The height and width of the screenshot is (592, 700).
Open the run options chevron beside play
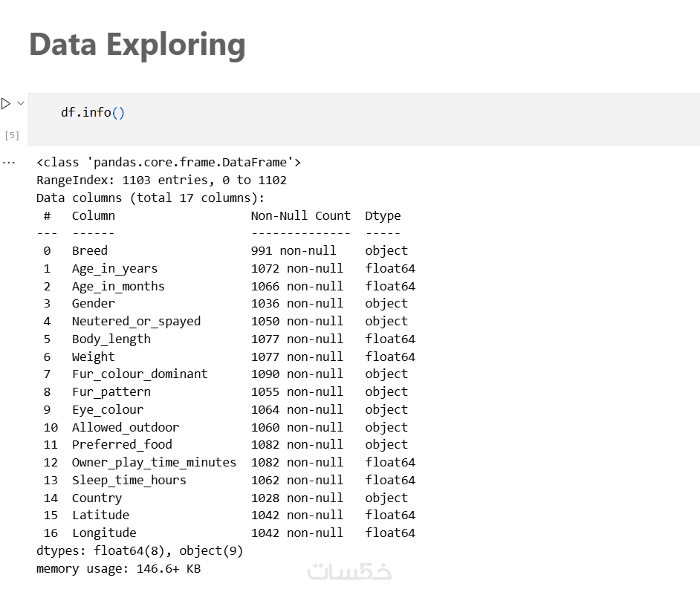pos(21,103)
